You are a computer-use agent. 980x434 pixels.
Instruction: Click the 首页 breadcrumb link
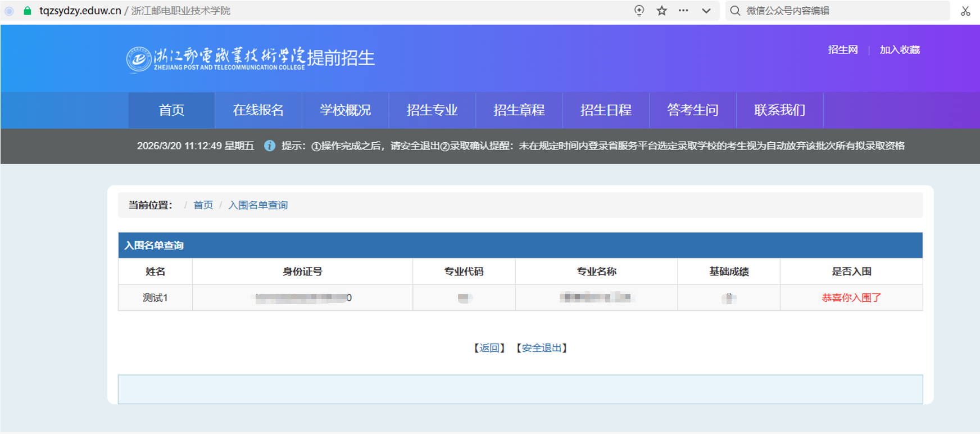203,205
